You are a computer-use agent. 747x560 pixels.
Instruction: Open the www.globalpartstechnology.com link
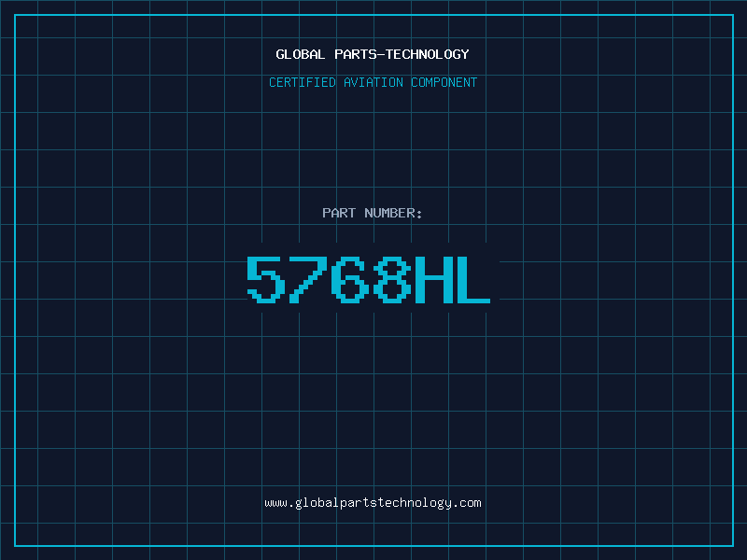(373, 503)
